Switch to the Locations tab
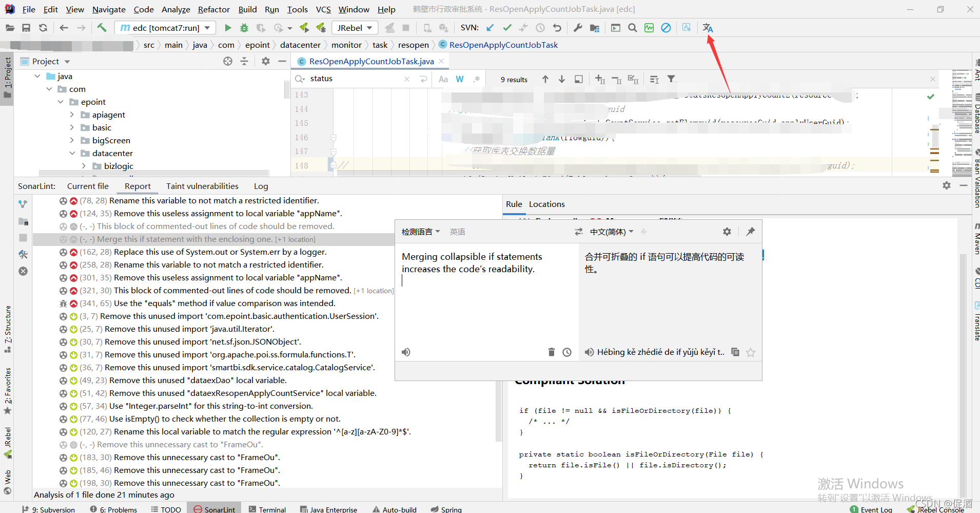Image resolution: width=980 pixels, height=513 pixels. click(546, 204)
